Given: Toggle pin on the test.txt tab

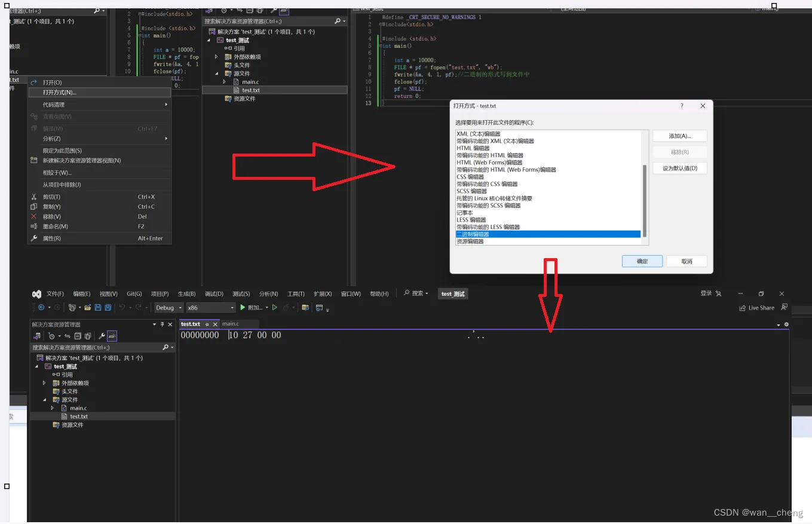Looking at the screenshot, I should 207,324.
